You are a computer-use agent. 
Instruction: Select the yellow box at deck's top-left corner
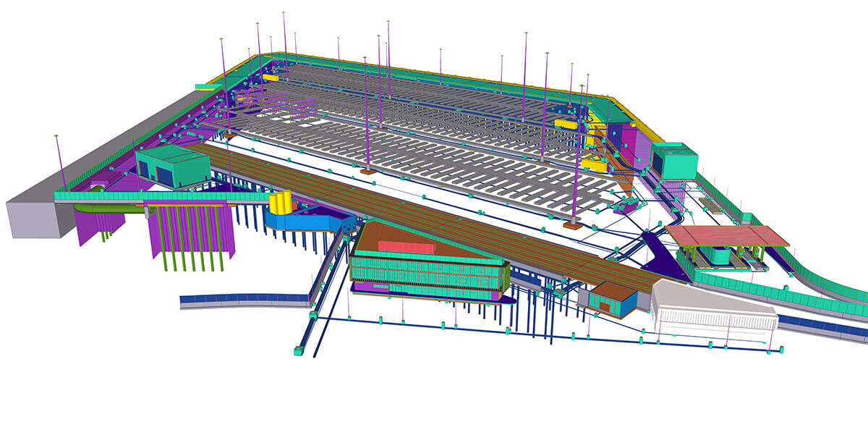tap(271, 77)
